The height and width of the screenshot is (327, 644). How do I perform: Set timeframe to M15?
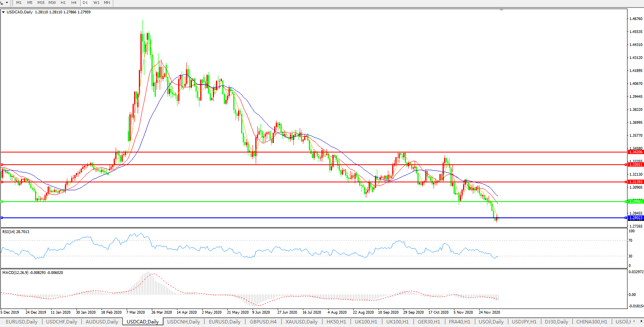pos(41,3)
